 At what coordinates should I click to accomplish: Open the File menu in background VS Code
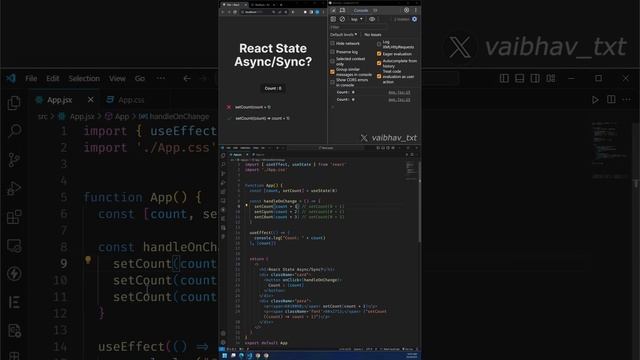tap(31, 78)
